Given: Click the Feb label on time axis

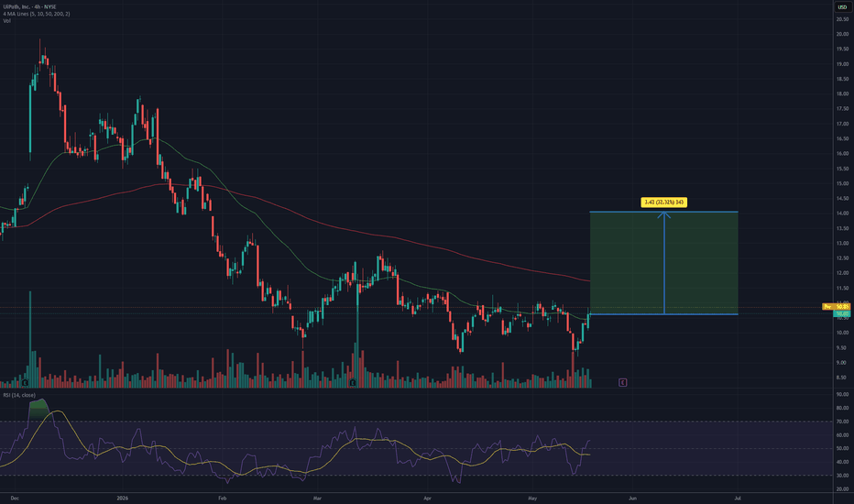Looking at the screenshot, I should pos(223,498).
